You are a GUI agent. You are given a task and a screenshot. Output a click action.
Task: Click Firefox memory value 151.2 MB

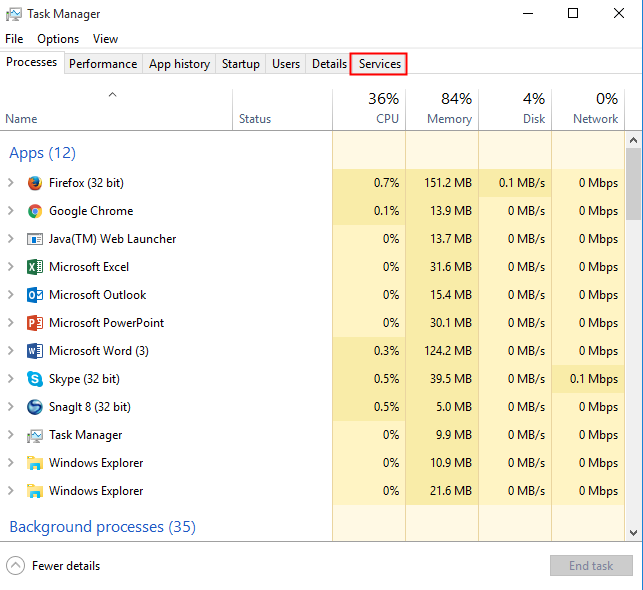[x=448, y=183]
